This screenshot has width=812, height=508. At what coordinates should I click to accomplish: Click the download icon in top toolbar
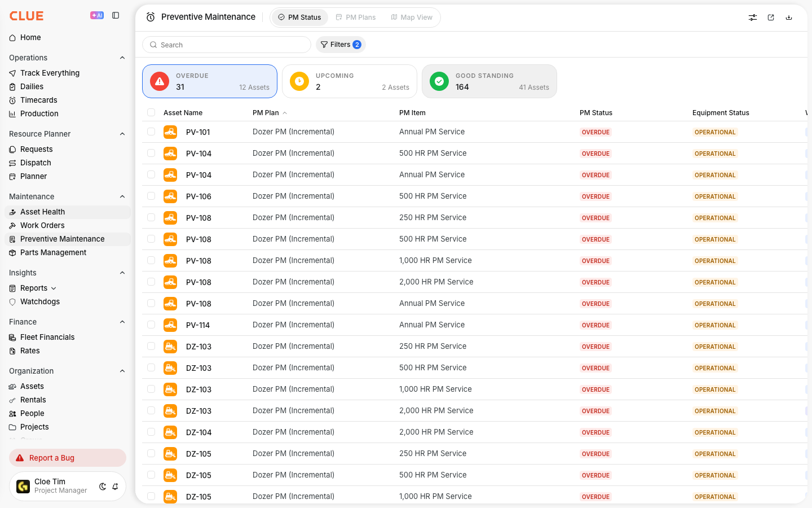(x=789, y=17)
